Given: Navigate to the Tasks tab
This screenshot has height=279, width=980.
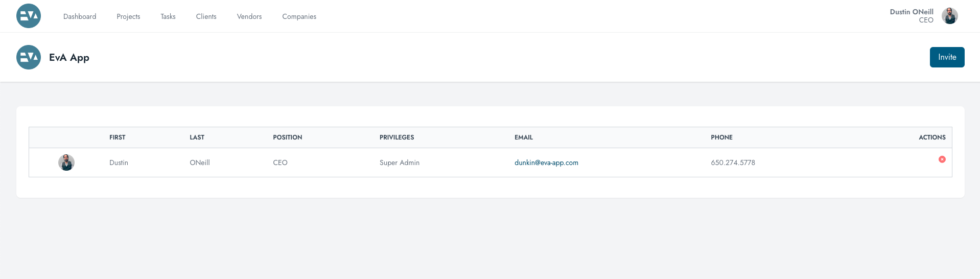Looking at the screenshot, I should (168, 16).
